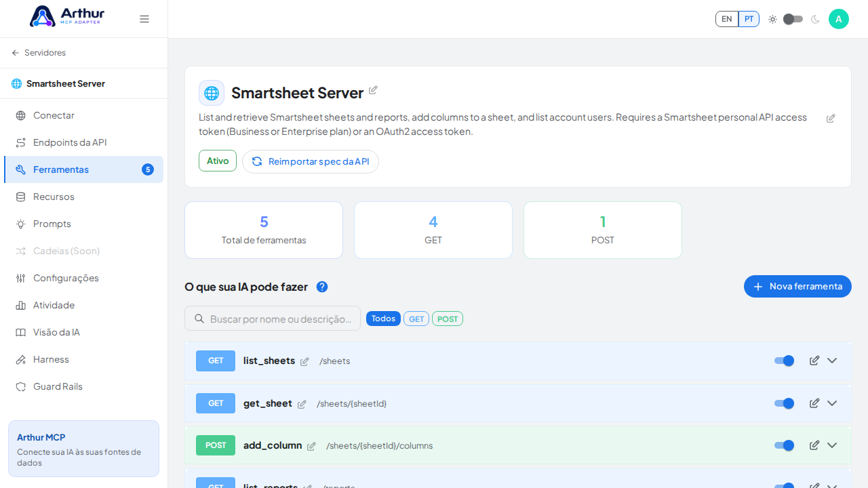Click back arrow next to Servidores
Screen dimensions: 868x488
pos(16,53)
